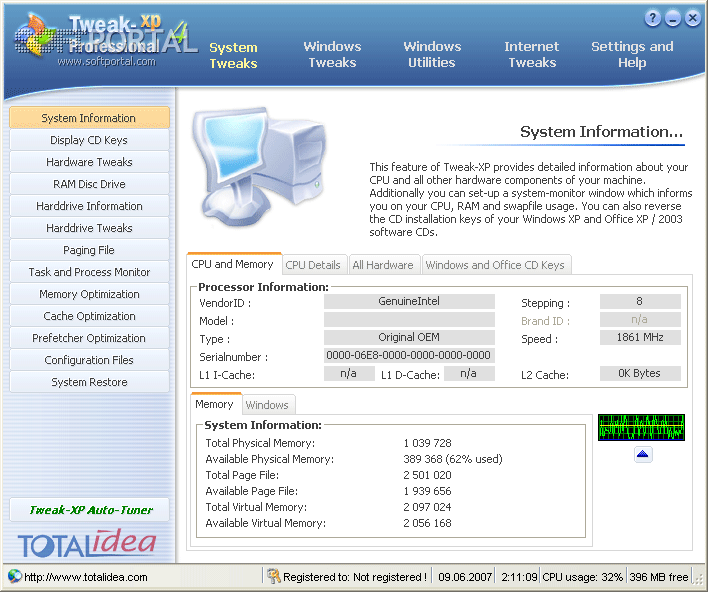Click the empty Model field
The image size is (708, 592).
click(409, 319)
